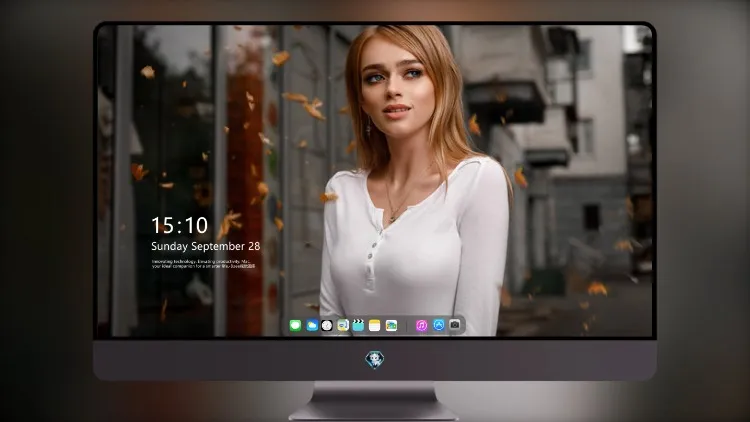Open the Camera app in the dock
The image size is (750, 422).
point(455,325)
